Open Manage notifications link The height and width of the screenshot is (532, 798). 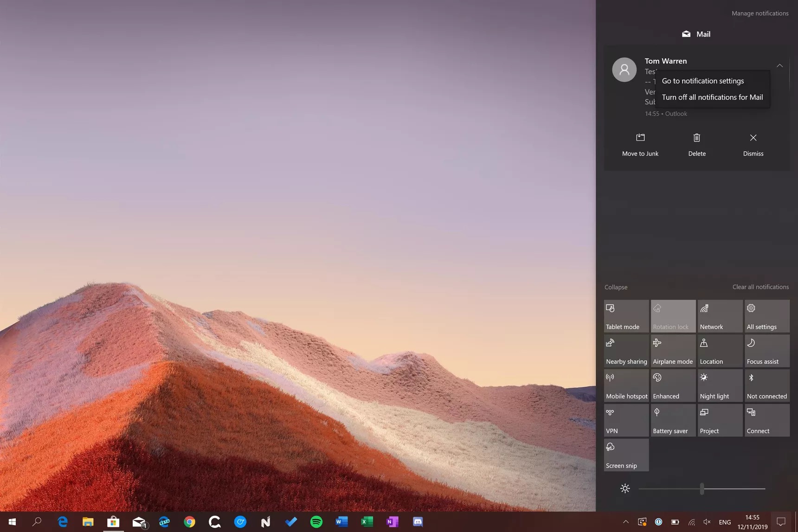tap(759, 13)
